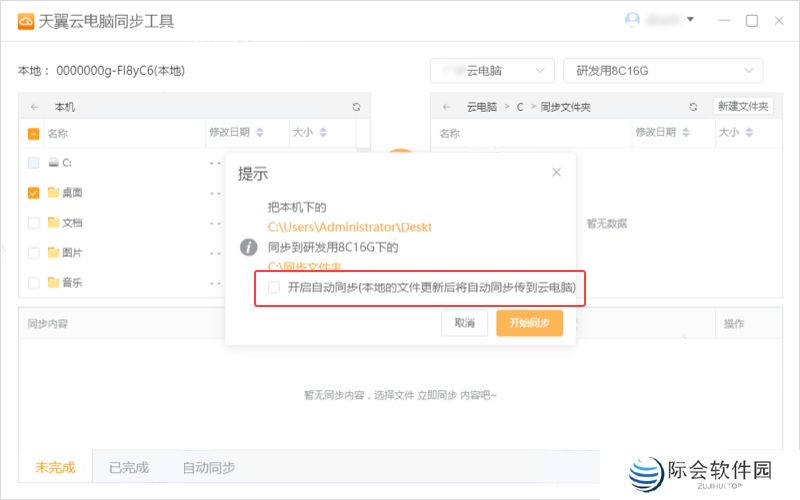Refresh the cloud folder file list
This screenshot has height=500, width=800.
[693, 107]
